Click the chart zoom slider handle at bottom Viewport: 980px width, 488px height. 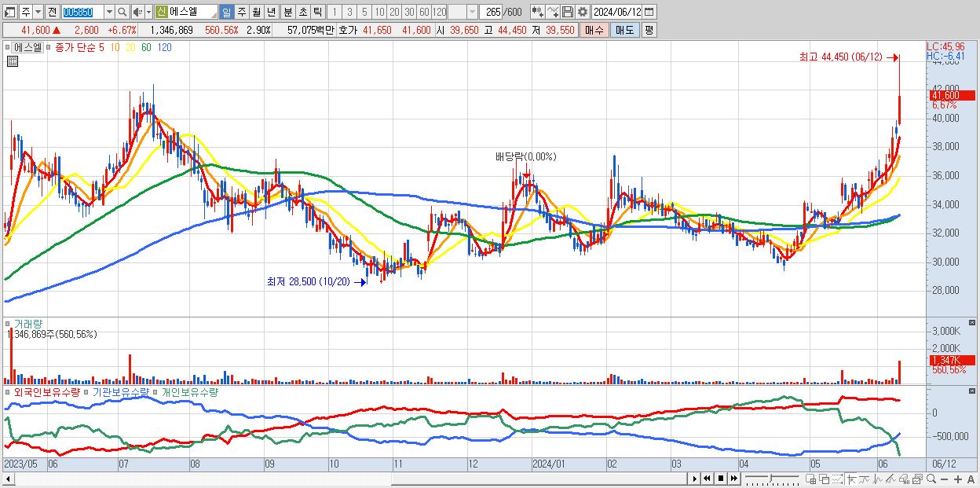(771, 477)
